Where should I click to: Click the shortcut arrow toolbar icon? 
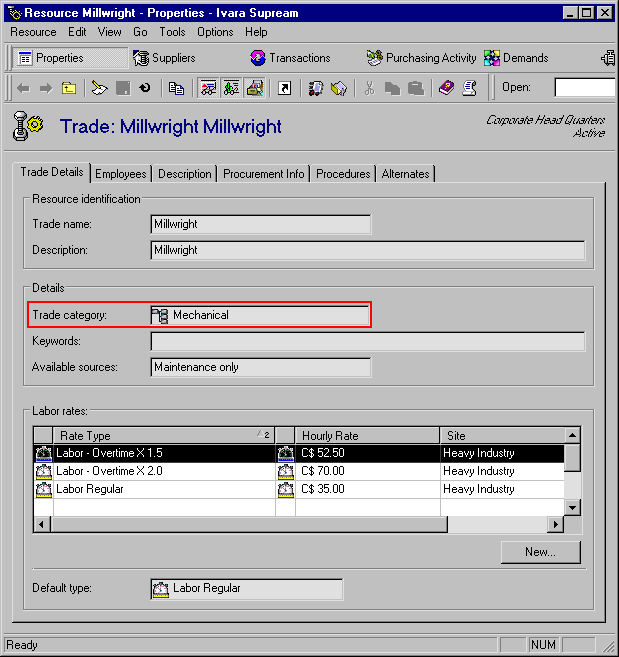pyautogui.click(x=285, y=88)
